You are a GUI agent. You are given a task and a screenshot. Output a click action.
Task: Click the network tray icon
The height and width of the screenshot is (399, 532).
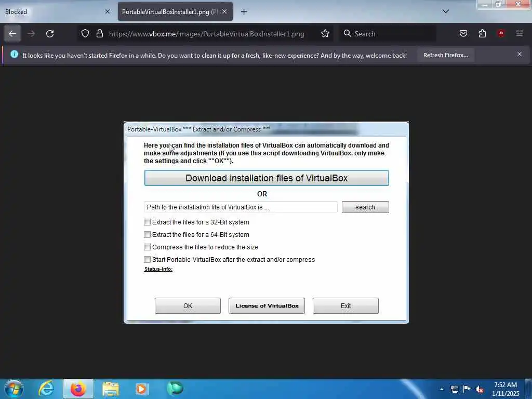(x=454, y=389)
